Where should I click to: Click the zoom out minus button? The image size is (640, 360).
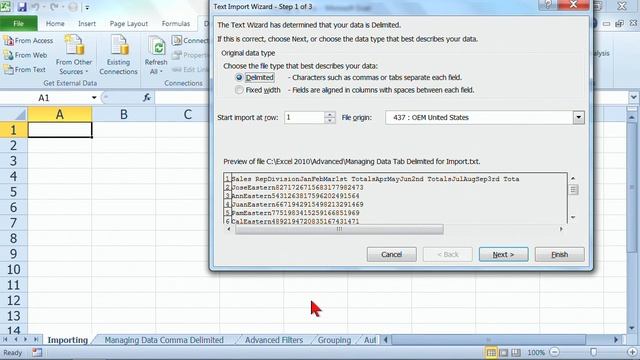tap(554, 352)
